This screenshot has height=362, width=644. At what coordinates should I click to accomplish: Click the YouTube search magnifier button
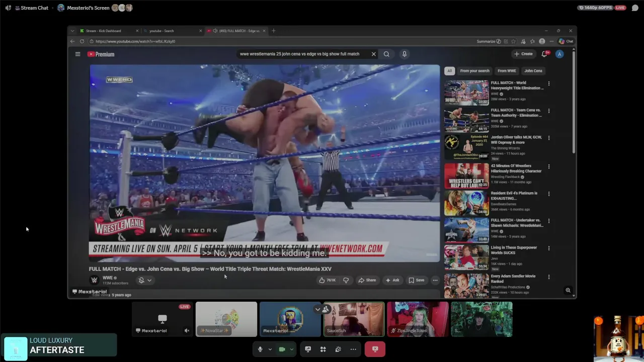click(386, 54)
